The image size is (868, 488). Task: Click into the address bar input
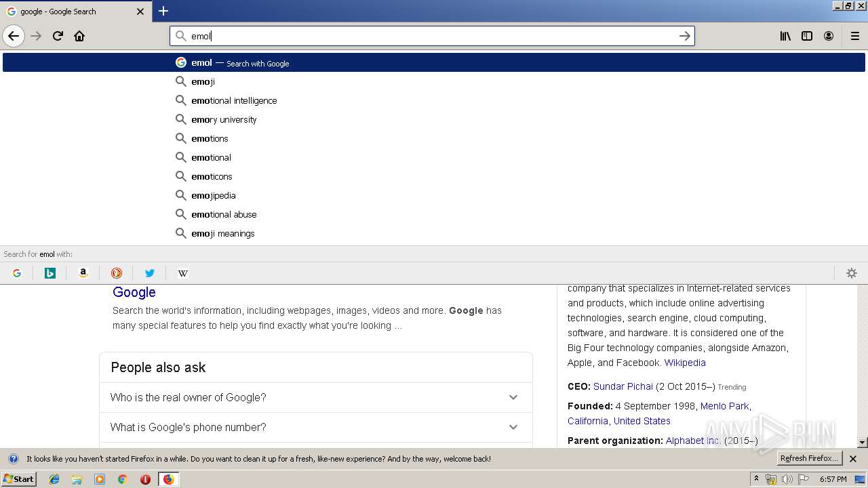tap(431, 36)
